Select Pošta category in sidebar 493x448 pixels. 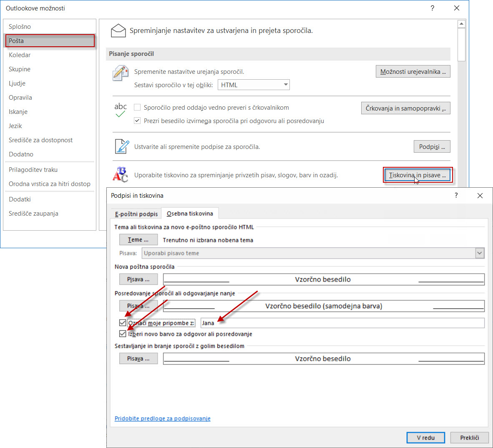pyautogui.click(x=50, y=41)
